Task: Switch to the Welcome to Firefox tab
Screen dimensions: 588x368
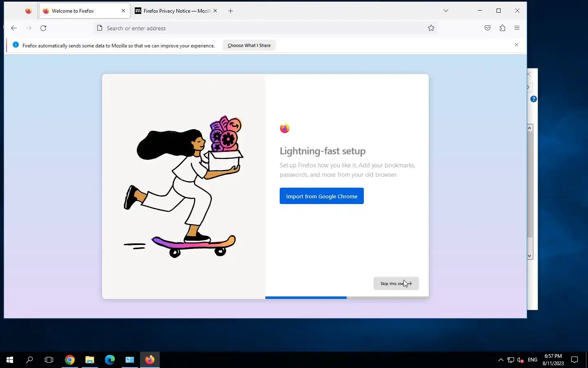Action: pos(85,11)
